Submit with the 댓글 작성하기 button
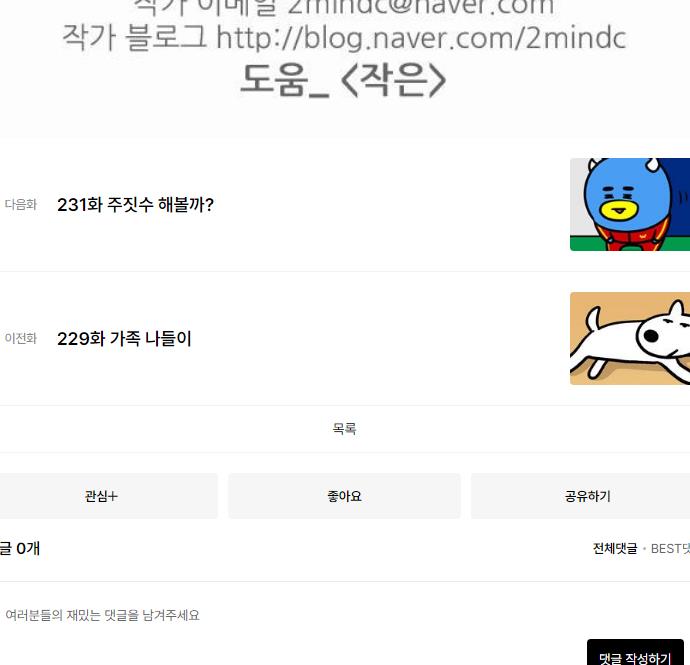 (x=635, y=654)
